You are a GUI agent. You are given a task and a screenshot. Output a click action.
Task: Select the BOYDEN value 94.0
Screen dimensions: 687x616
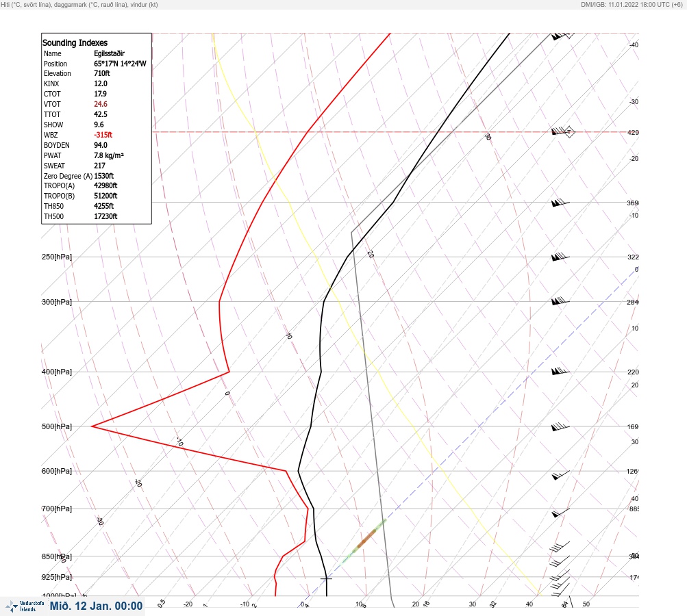click(x=100, y=145)
